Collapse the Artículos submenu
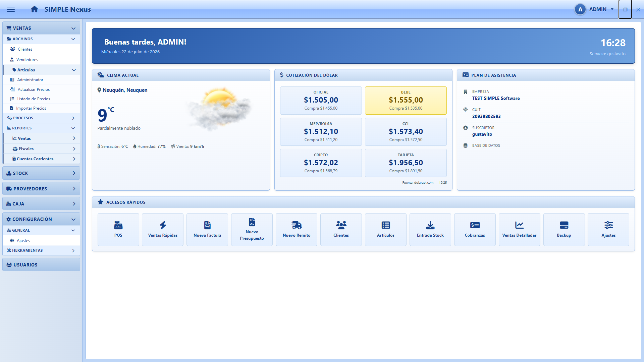644x362 pixels. tap(41, 70)
